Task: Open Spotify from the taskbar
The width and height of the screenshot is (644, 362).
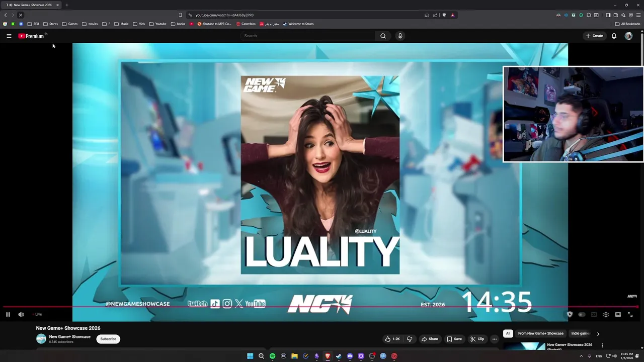Action: (272, 356)
